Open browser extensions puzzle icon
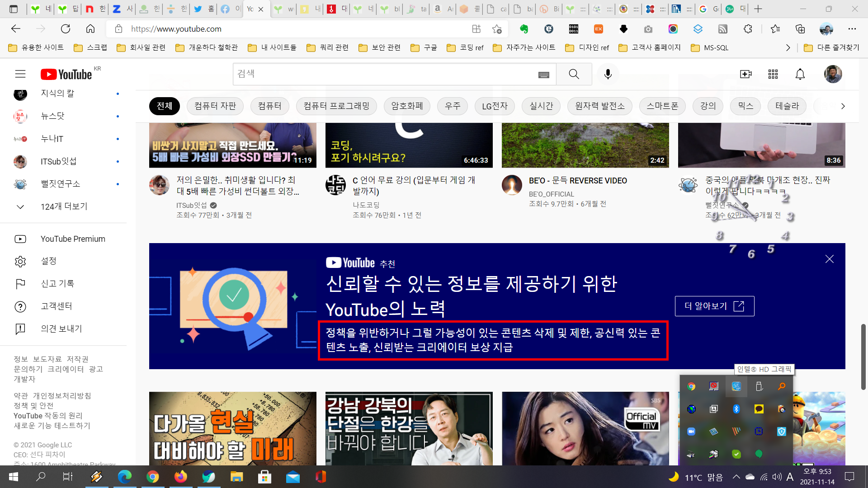The image size is (868, 488). [748, 29]
